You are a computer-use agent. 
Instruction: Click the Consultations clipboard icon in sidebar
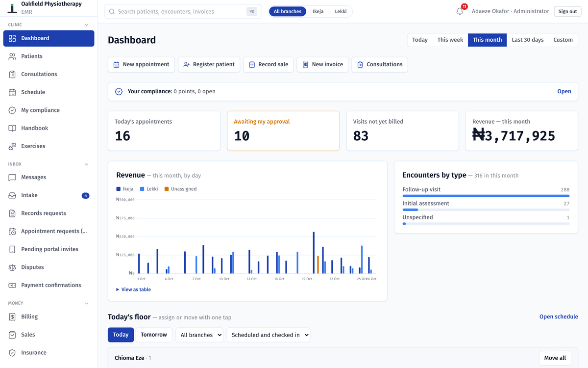12,74
